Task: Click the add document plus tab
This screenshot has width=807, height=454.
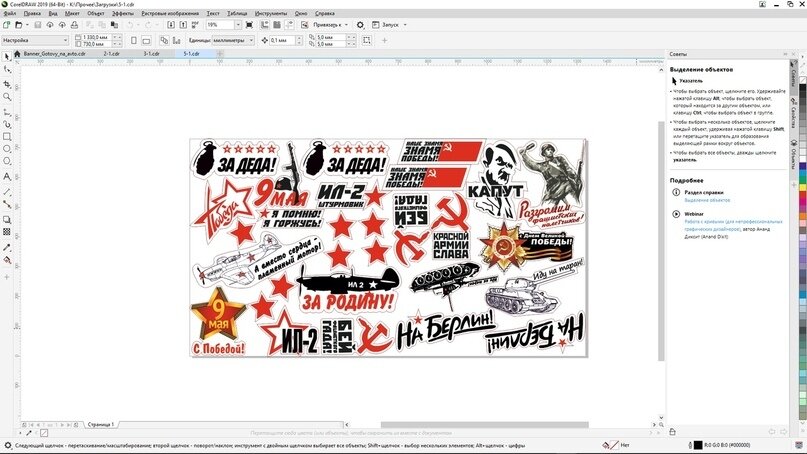Action: 220,54
